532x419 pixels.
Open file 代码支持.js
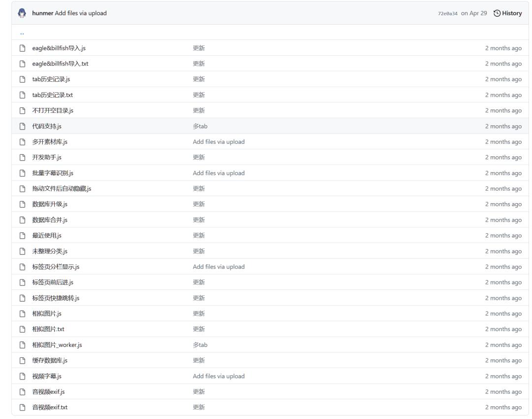pos(47,126)
